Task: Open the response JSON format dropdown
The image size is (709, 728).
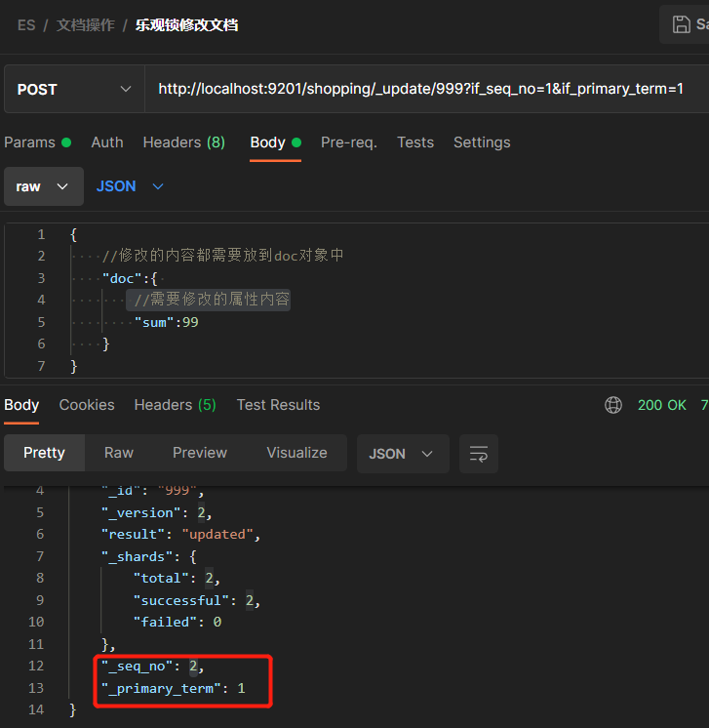Action: point(403,454)
